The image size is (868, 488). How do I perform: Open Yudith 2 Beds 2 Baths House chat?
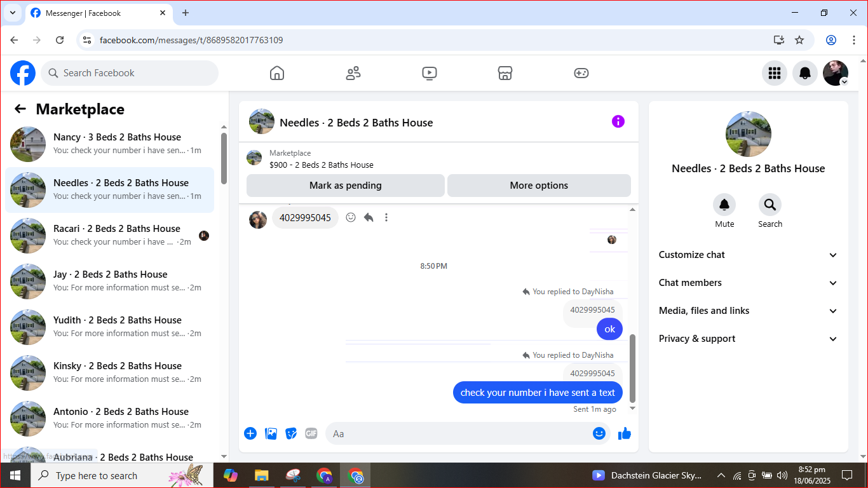click(109, 327)
